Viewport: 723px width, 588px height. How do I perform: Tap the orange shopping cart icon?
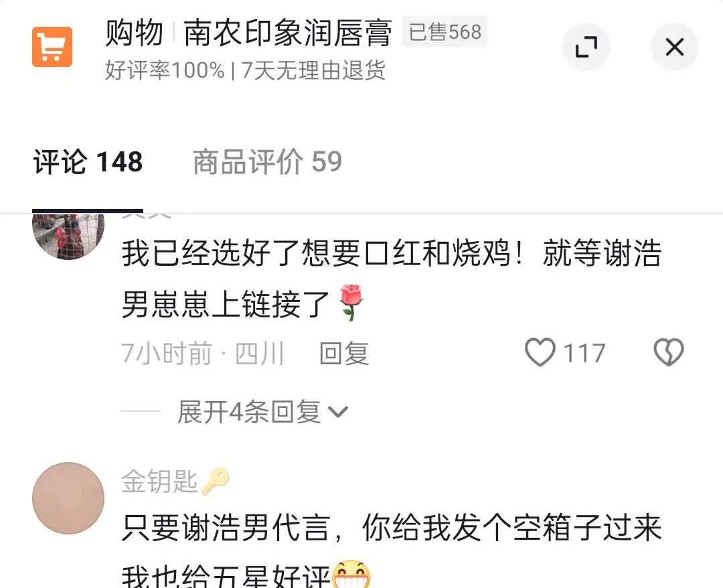52,47
